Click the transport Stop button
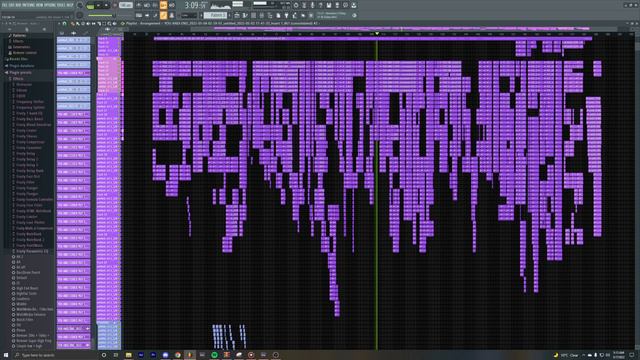Screen dimensions: 640x360 tap(106, 6)
